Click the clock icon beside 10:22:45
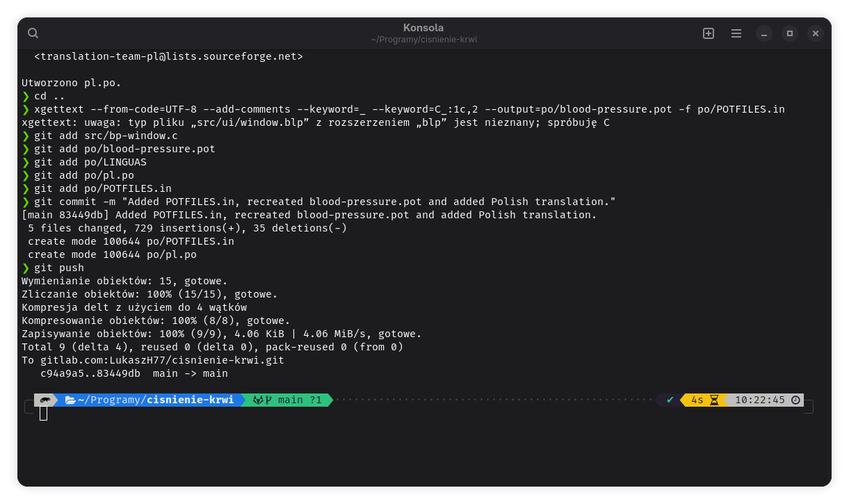Viewport: 849px width, 504px height. tap(795, 400)
